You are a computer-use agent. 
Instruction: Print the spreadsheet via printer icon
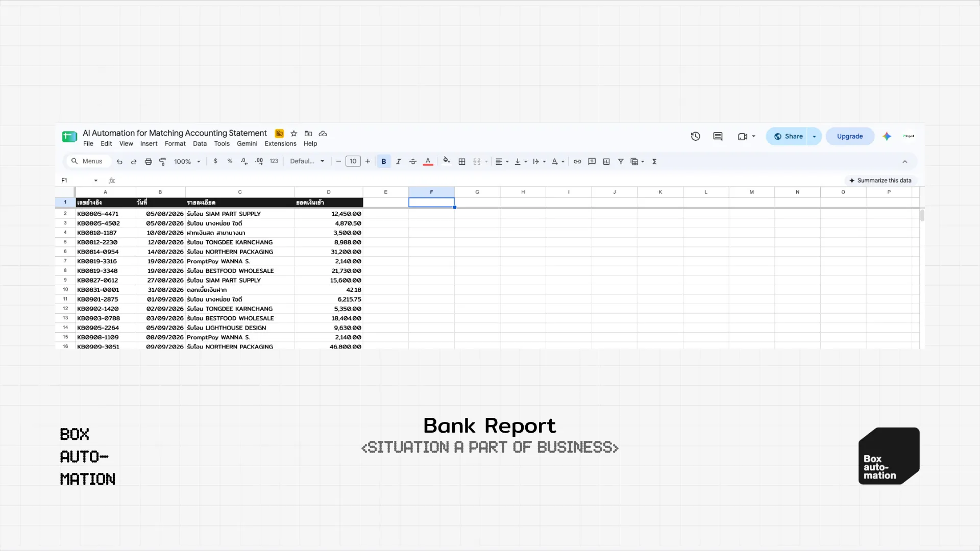click(x=148, y=162)
